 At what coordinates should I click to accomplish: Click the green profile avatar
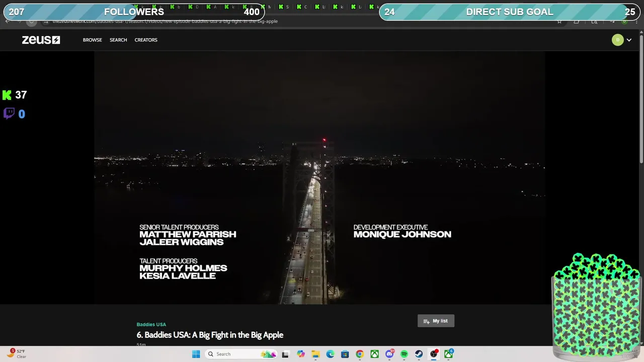[617, 40]
